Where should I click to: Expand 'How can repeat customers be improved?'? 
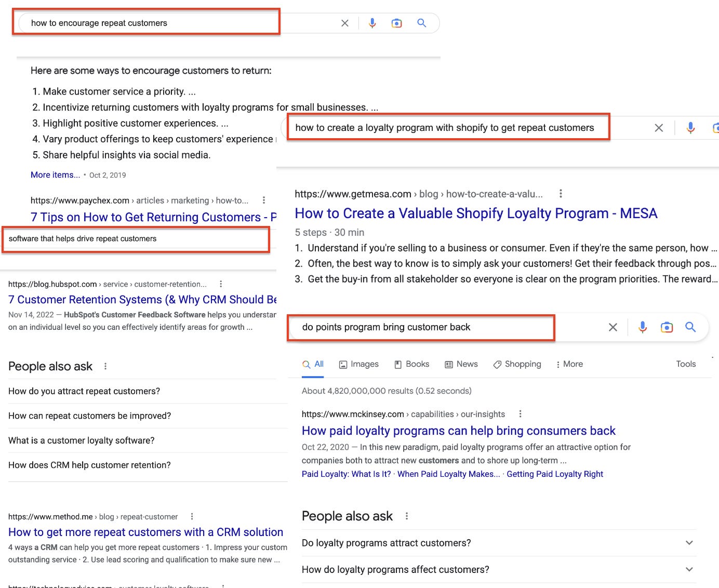(x=148, y=416)
